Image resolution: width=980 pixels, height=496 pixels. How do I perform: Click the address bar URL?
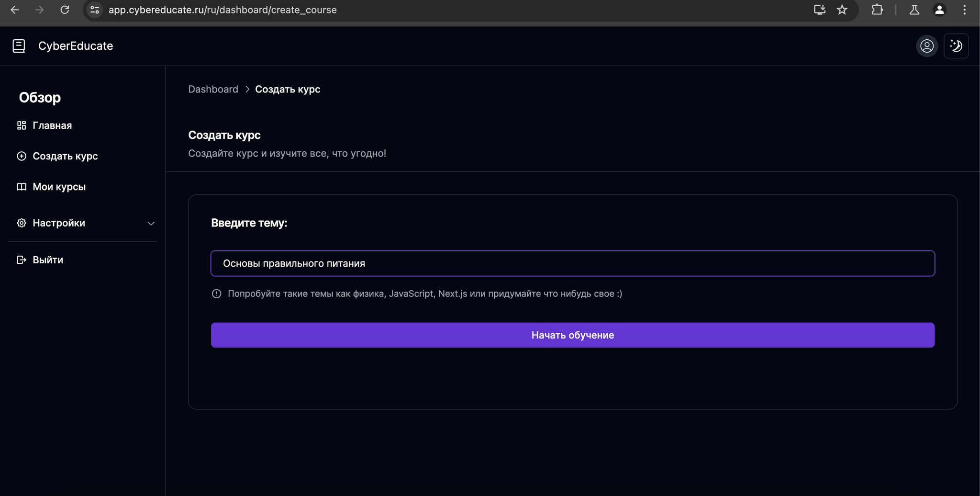point(223,10)
